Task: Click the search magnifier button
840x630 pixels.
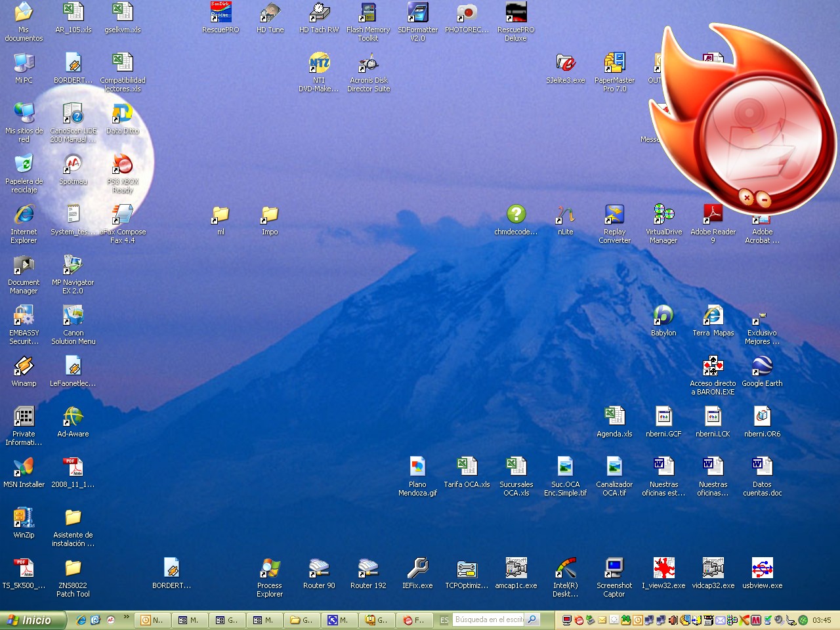Action: point(532,619)
